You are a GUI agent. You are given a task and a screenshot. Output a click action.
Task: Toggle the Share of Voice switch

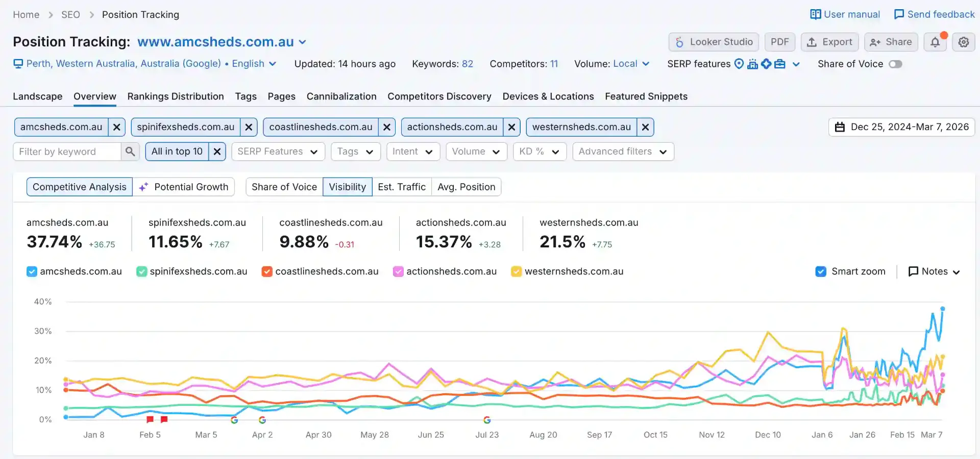895,64
